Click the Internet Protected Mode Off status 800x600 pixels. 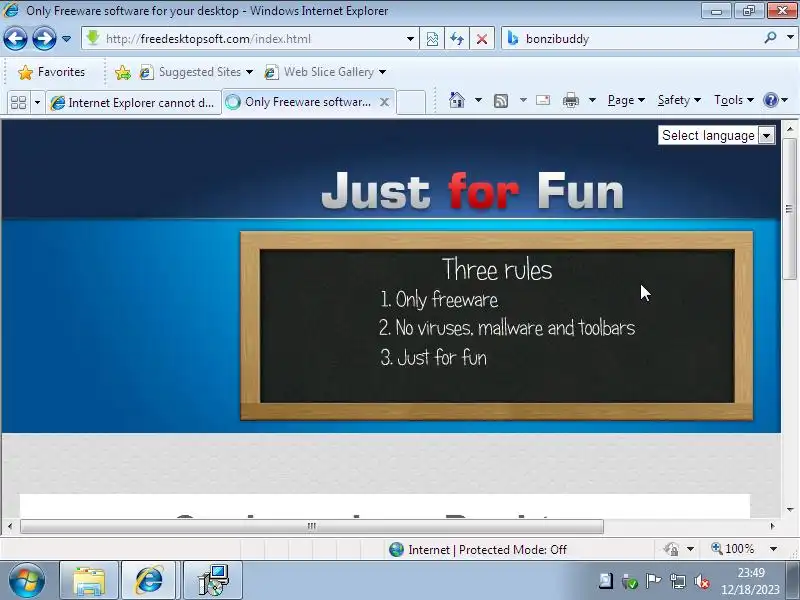click(x=478, y=549)
